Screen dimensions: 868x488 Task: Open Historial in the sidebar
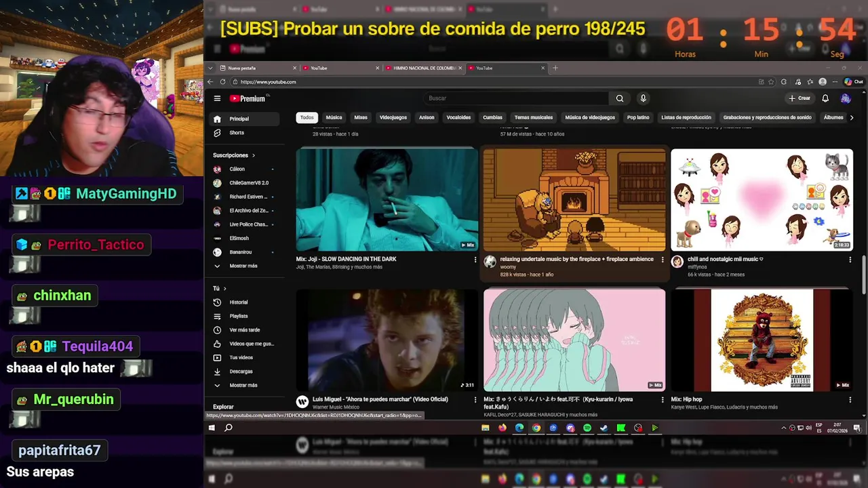click(x=245, y=302)
